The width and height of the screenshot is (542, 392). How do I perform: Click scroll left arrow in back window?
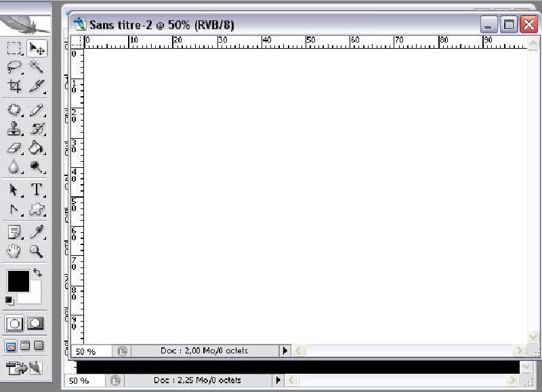coord(292,380)
